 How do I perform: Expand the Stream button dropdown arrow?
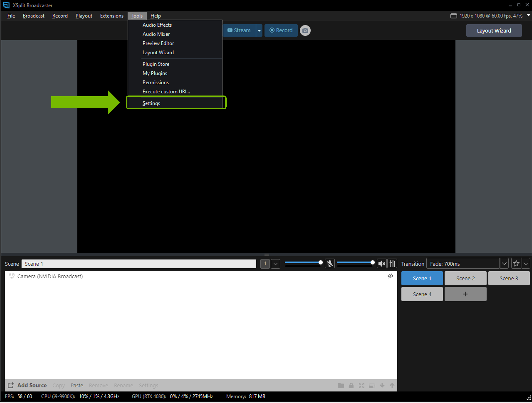(x=259, y=31)
